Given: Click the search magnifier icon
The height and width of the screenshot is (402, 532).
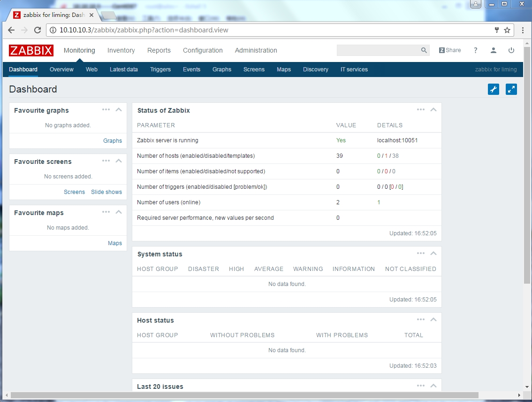Looking at the screenshot, I should (x=424, y=50).
